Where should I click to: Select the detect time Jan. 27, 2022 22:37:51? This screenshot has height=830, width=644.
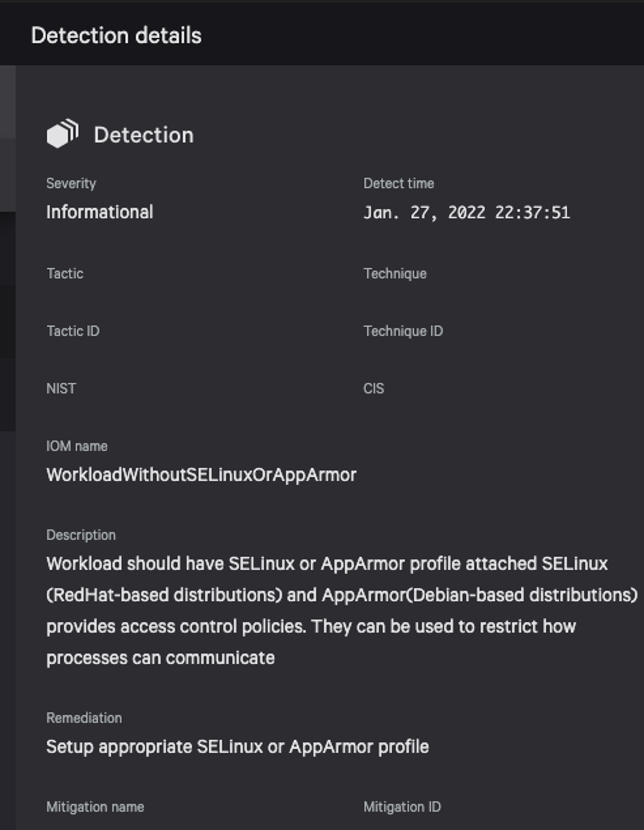(x=466, y=212)
